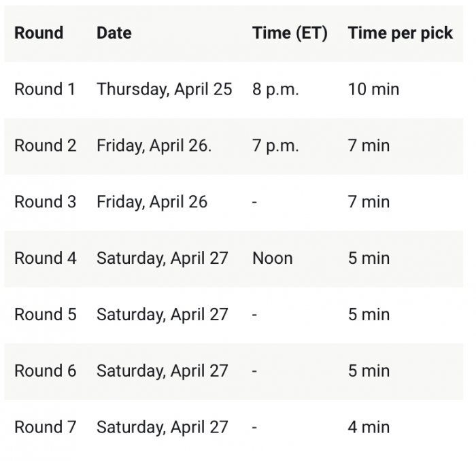Select the Round 5 row label
476x461 pixels.
pos(46,314)
